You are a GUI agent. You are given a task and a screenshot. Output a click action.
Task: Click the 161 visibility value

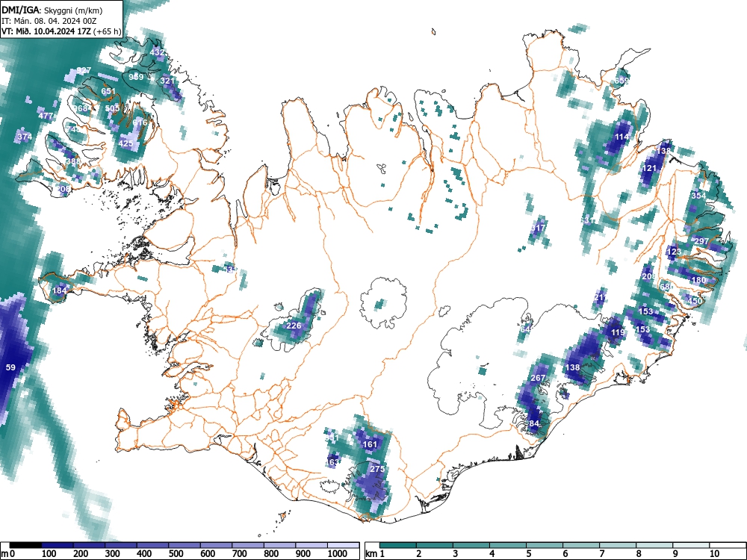coord(371,444)
